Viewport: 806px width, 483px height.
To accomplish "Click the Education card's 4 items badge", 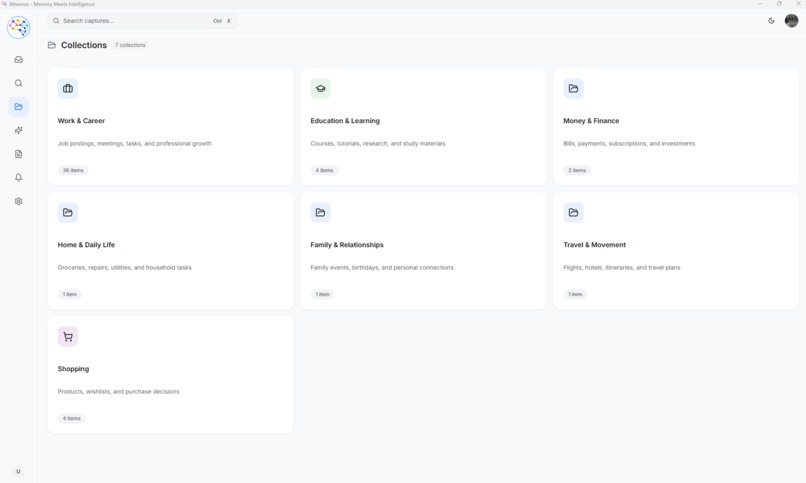I will [324, 171].
